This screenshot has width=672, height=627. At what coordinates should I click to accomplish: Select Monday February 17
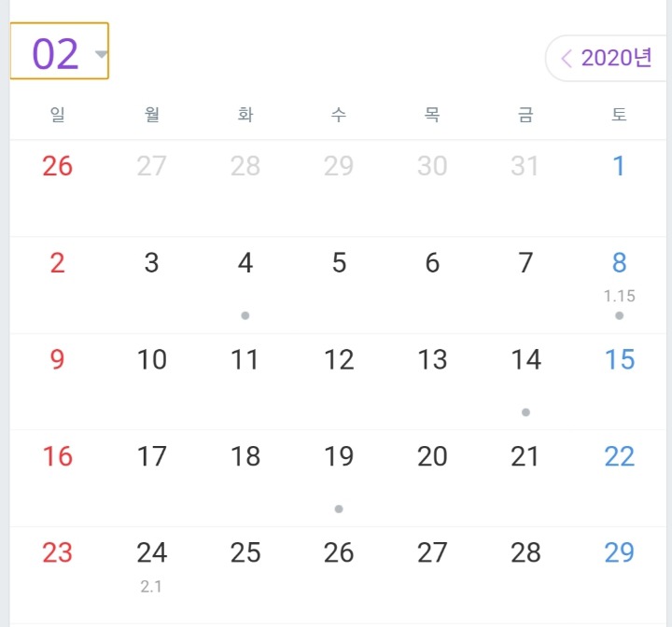(152, 457)
